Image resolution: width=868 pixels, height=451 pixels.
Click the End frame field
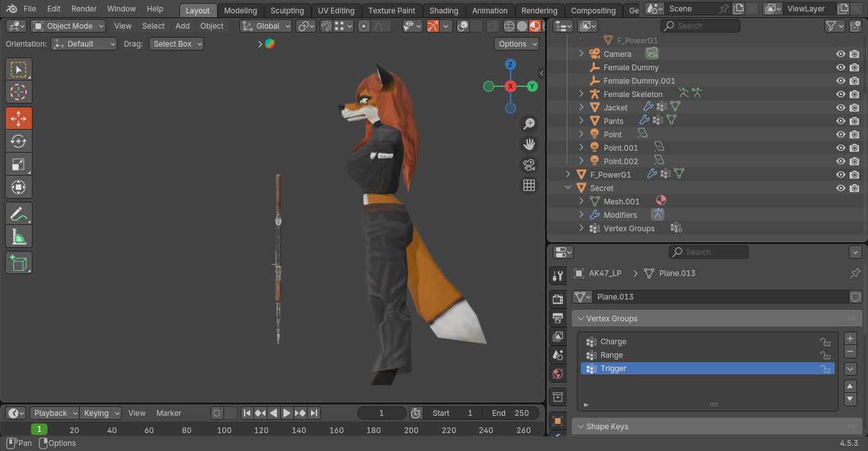point(511,413)
